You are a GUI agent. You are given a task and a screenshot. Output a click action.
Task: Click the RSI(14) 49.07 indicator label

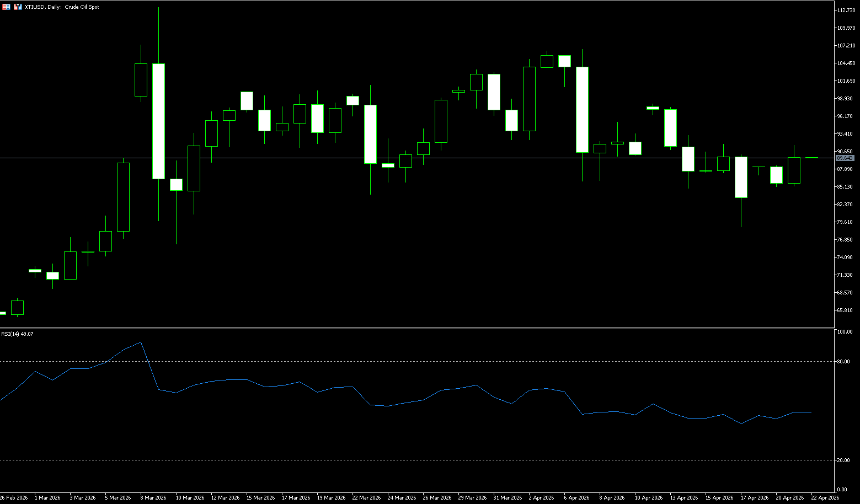(x=17, y=334)
